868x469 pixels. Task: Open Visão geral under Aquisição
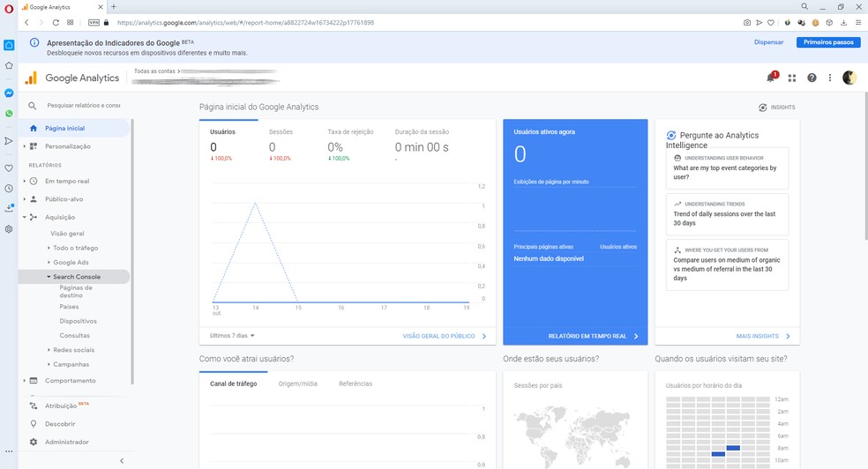click(x=68, y=234)
